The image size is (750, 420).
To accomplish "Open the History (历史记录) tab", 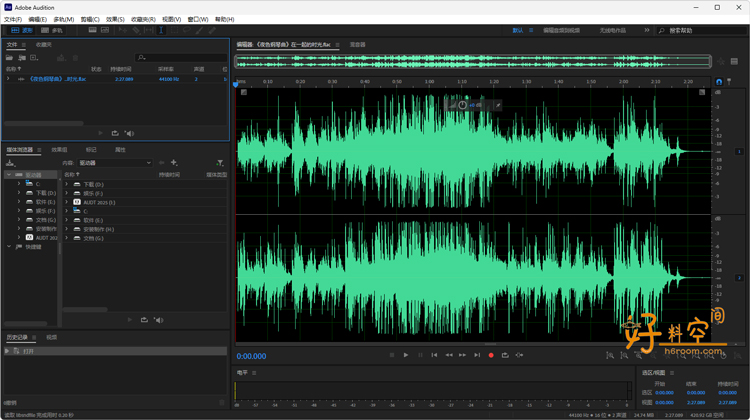I will click(17, 337).
